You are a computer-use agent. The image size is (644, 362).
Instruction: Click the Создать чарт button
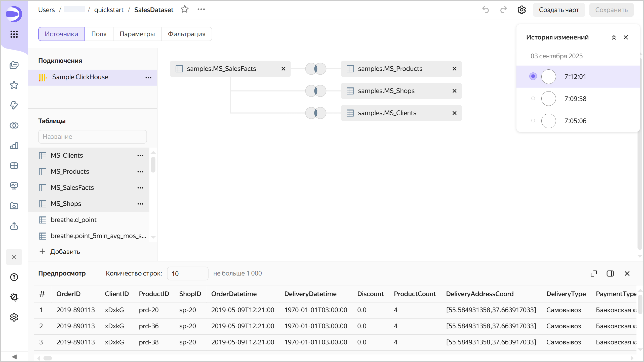click(559, 10)
